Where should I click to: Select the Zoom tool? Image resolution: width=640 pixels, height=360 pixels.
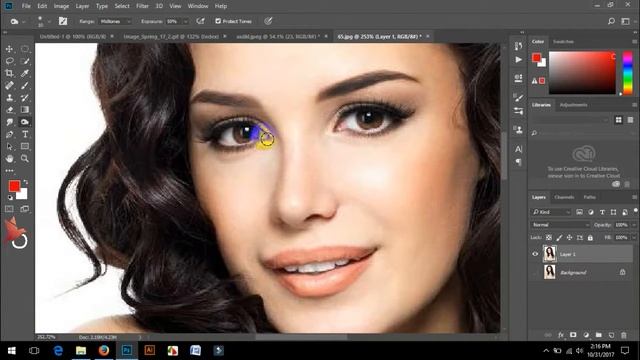click(x=24, y=158)
